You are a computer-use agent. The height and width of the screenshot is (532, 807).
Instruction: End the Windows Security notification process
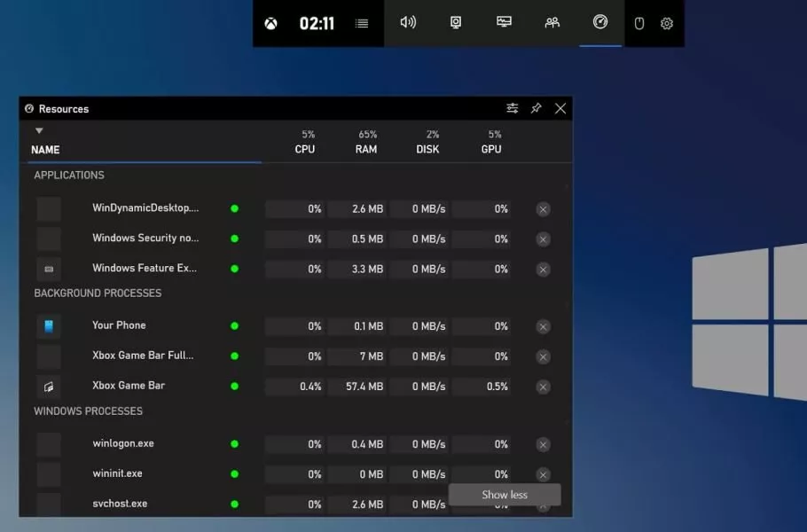tap(543, 239)
